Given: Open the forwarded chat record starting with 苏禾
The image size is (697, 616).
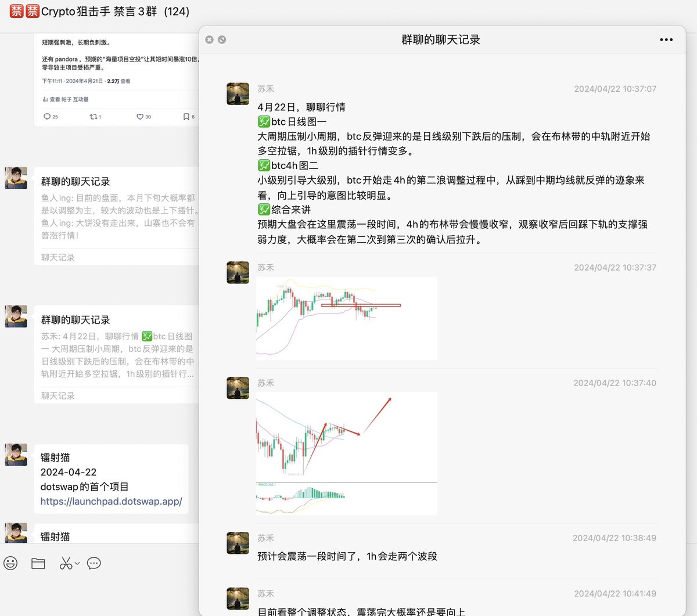Looking at the screenshot, I should pos(116,354).
